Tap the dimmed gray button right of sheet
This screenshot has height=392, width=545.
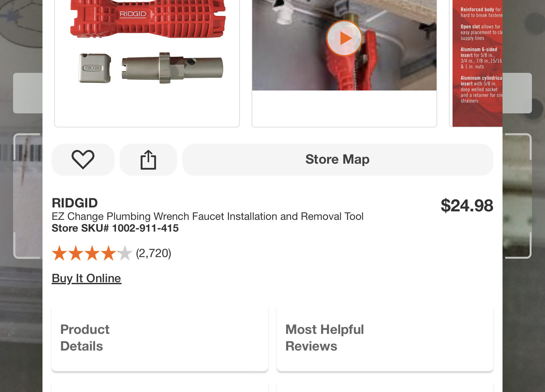[x=517, y=93]
